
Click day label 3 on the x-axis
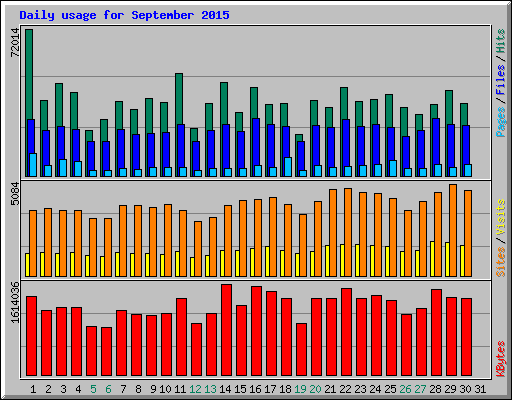coord(63,389)
